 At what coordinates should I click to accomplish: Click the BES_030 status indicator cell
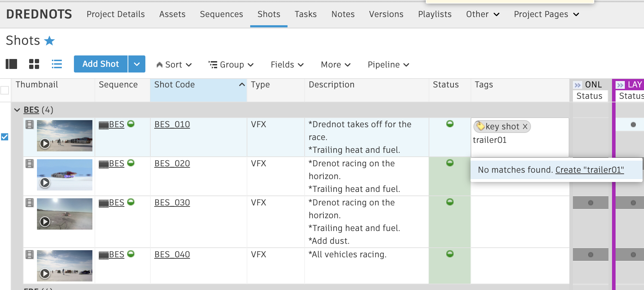click(450, 202)
